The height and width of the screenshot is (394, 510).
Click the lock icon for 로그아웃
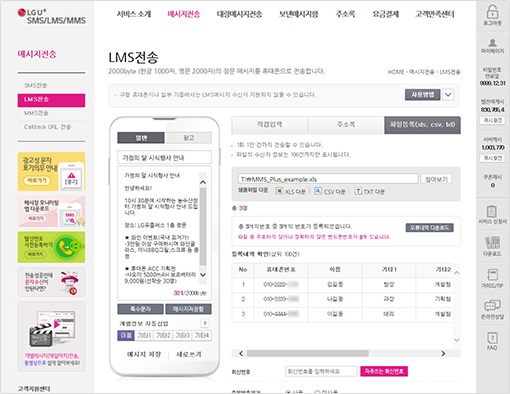(492, 12)
